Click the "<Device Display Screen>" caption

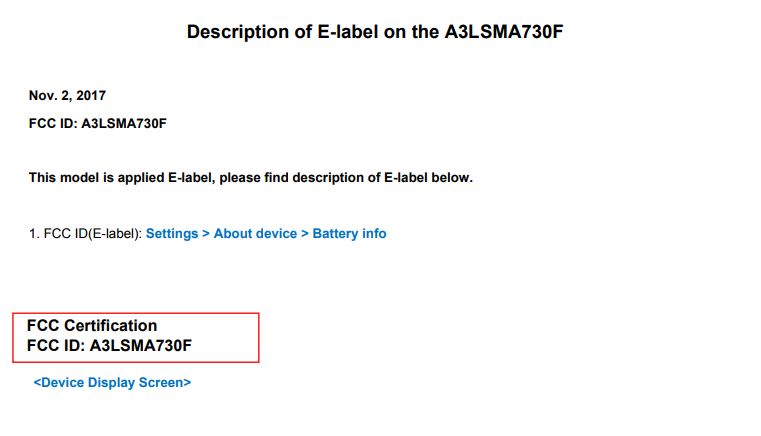point(112,382)
